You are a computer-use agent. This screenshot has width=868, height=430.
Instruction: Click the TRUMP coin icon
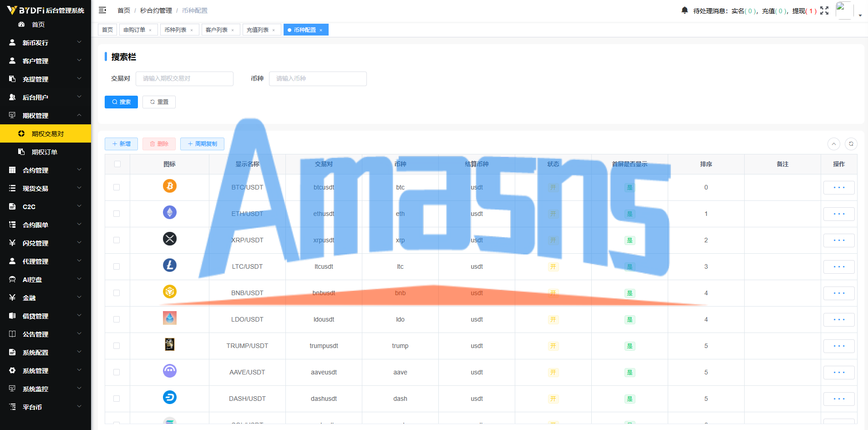tap(170, 344)
